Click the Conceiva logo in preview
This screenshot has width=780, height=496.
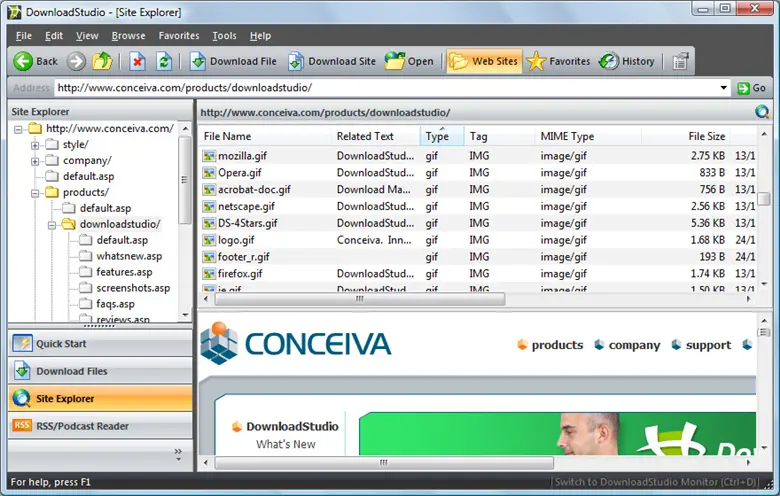(296, 343)
